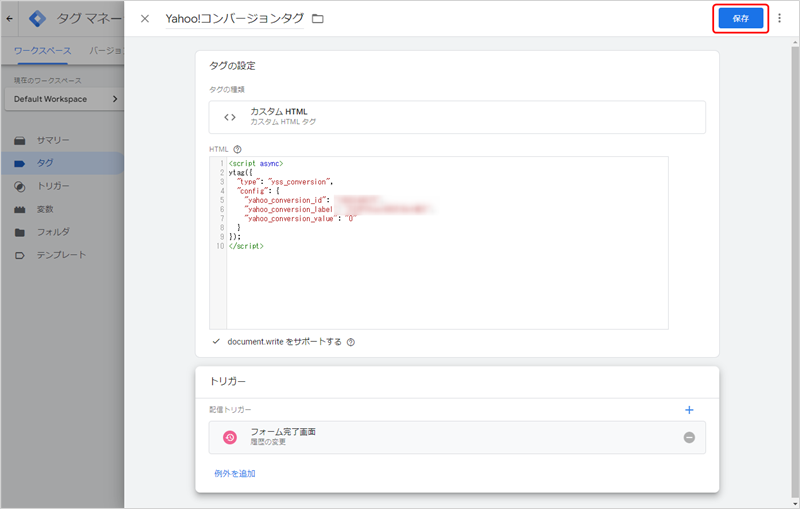The width and height of the screenshot is (800, 509).
Task: Click the トリガー section heading
Action: point(228,381)
